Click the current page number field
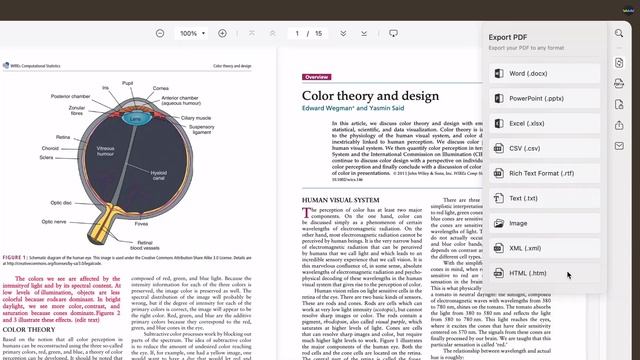Screen dimensions: 640x360 coord(297,33)
